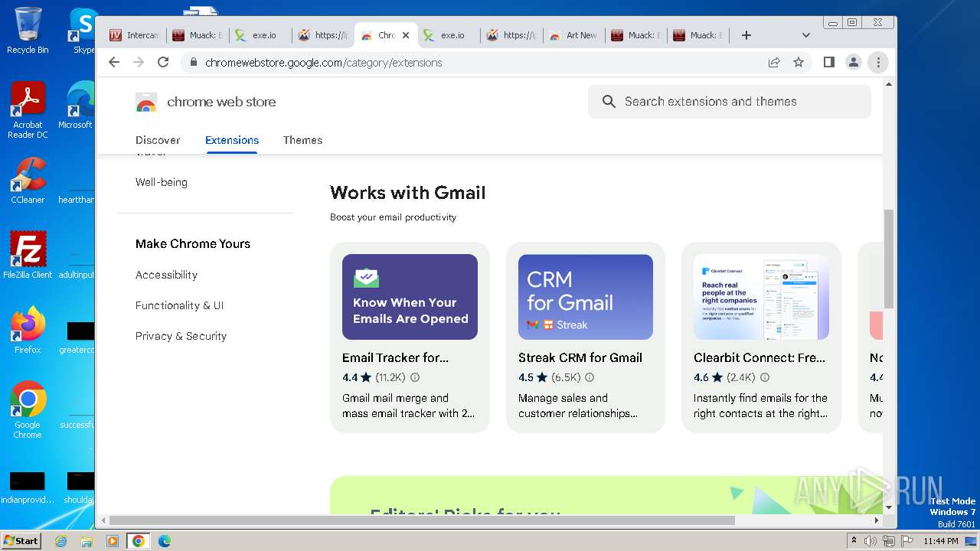Open the Privacy & Security category
This screenshot has width=980, height=551.
pyautogui.click(x=181, y=336)
